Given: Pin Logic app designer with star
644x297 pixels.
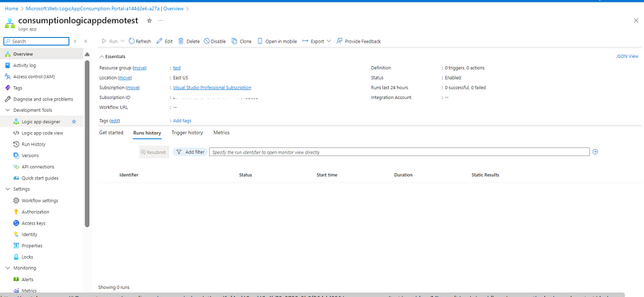Looking at the screenshot, I should [x=74, y=122].
